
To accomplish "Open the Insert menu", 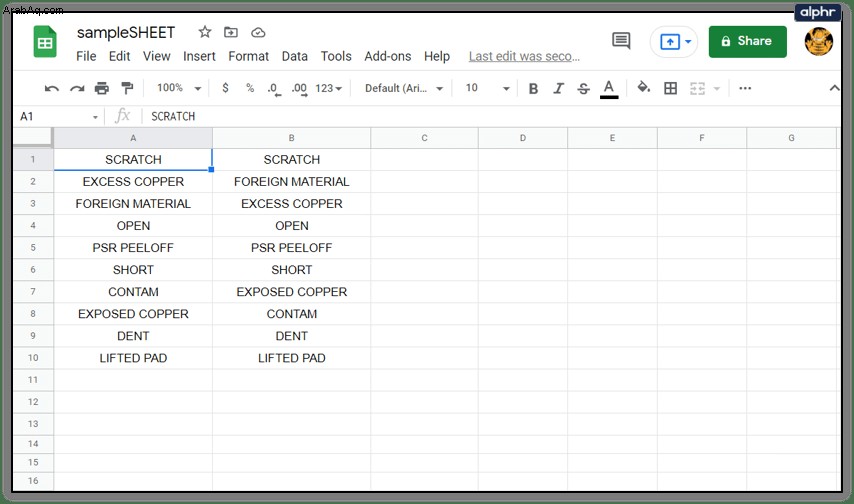I will [199, 56].
